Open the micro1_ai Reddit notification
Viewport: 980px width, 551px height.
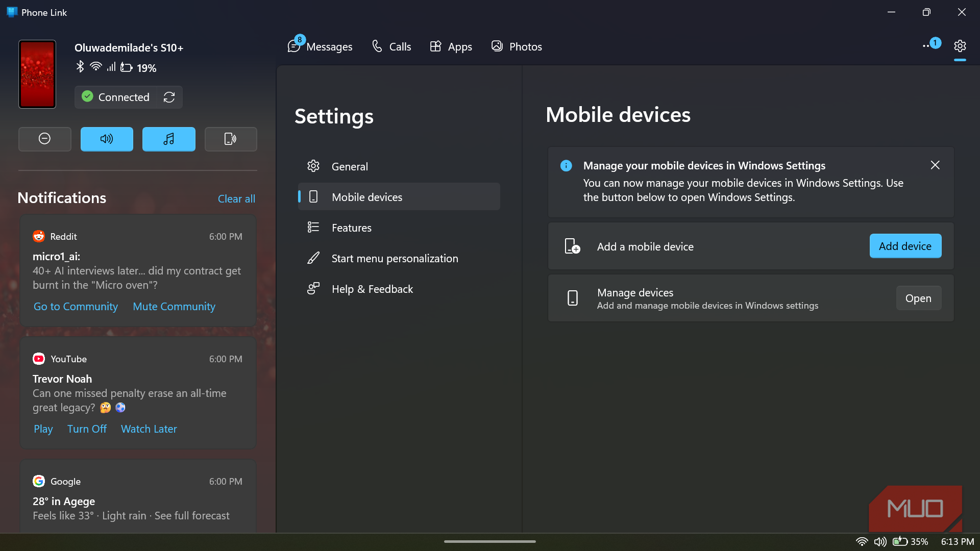click(x=138, y=270)
